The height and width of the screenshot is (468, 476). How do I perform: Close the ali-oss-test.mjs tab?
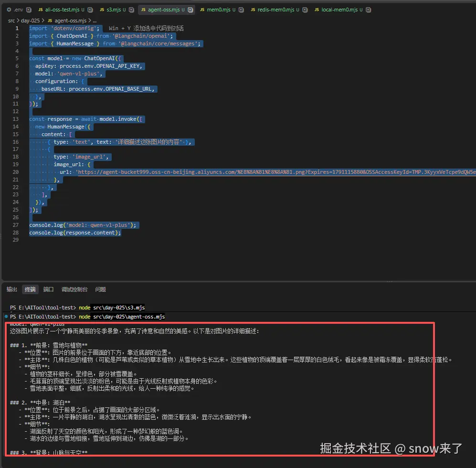pos(90,10)
